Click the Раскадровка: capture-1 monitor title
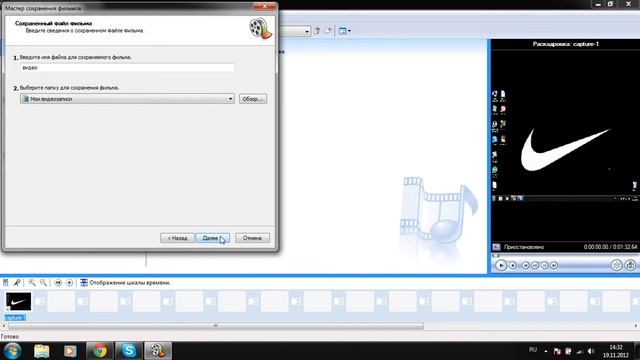The width and height of the screenshot is (640, 360). point(565,44)
